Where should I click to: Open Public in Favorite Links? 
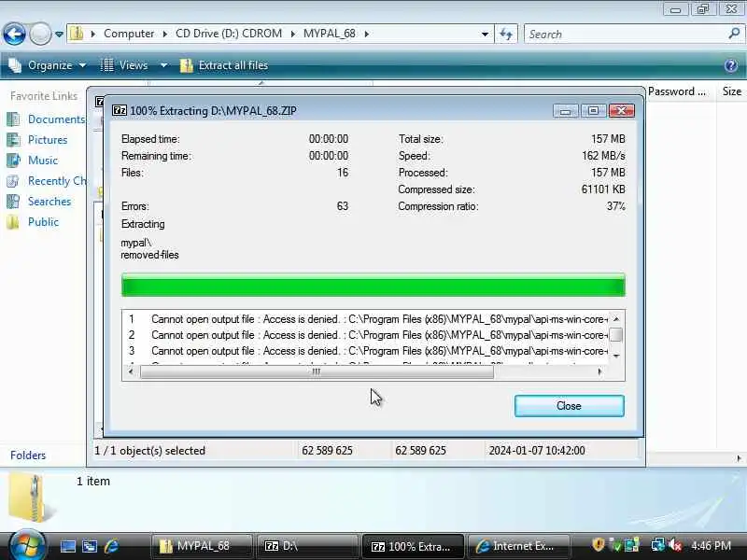43,222
